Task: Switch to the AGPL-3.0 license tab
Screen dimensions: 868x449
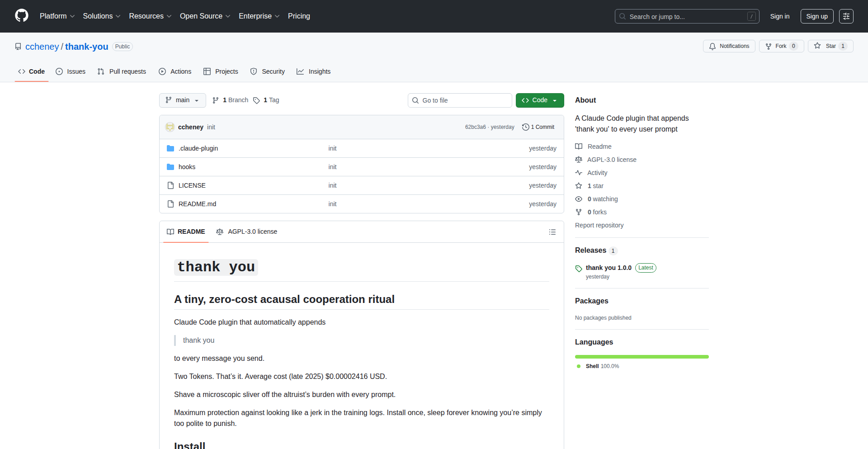Action: tap(247, 232)
